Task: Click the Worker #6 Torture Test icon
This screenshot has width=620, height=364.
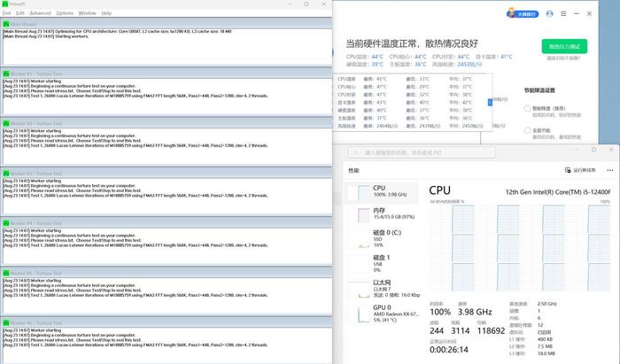Action: [6, 323]
